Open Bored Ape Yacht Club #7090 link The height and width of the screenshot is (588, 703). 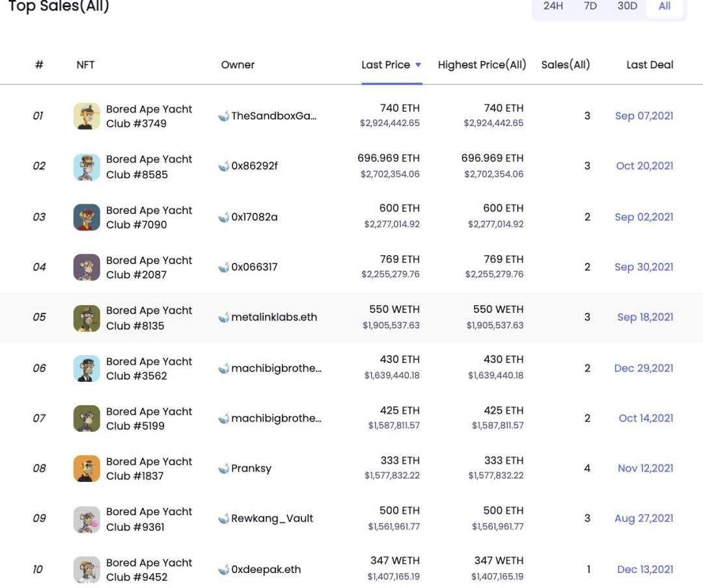click(149, 217)
